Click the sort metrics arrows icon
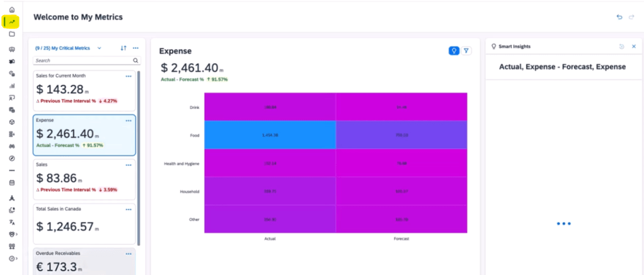Viewport: 644px width, 275px height. point(124,48)
